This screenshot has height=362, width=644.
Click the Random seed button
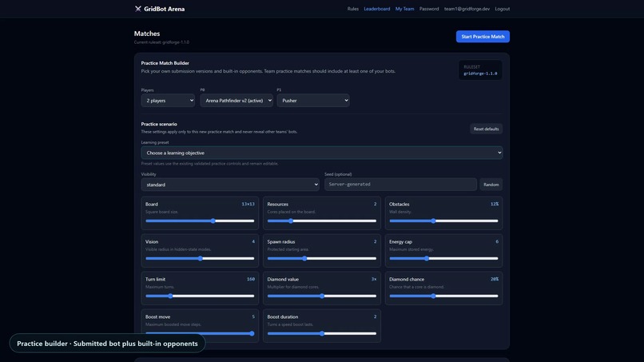(491, 185)
